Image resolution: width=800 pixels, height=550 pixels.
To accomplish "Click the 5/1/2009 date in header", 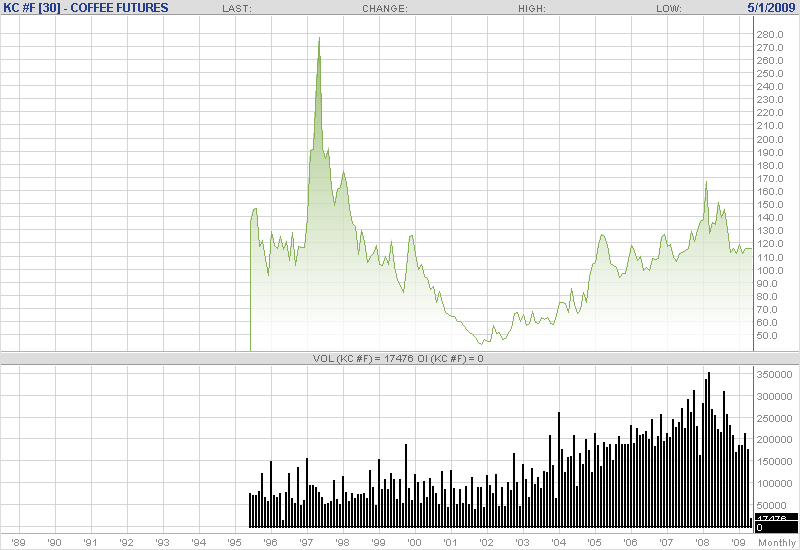I will 771,8.
